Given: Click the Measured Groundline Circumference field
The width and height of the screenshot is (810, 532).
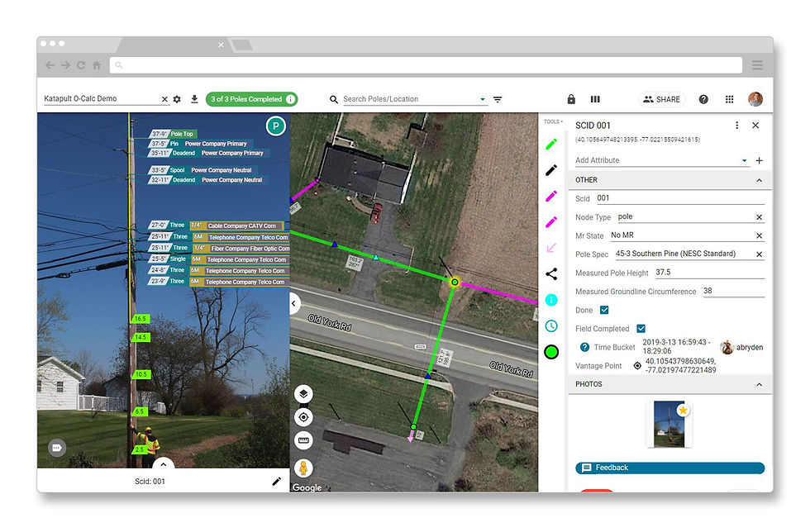Looking at the screenshot, I should pos(733,292).
